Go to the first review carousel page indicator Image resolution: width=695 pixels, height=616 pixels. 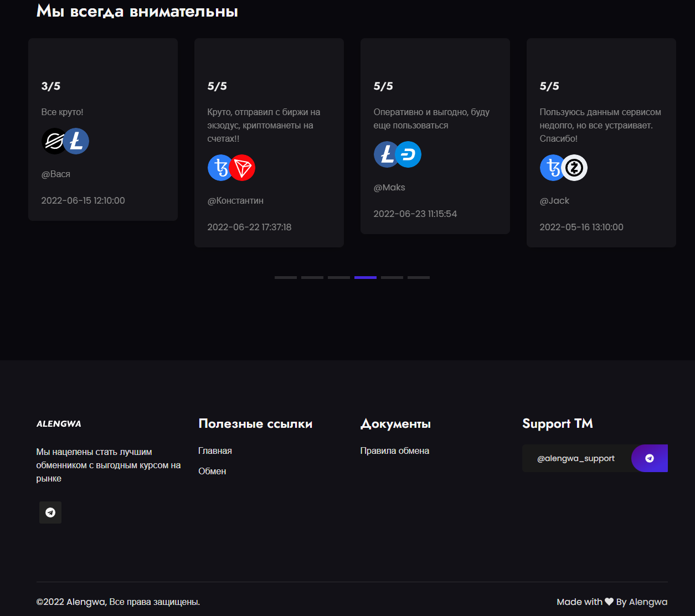pos(286,277)
